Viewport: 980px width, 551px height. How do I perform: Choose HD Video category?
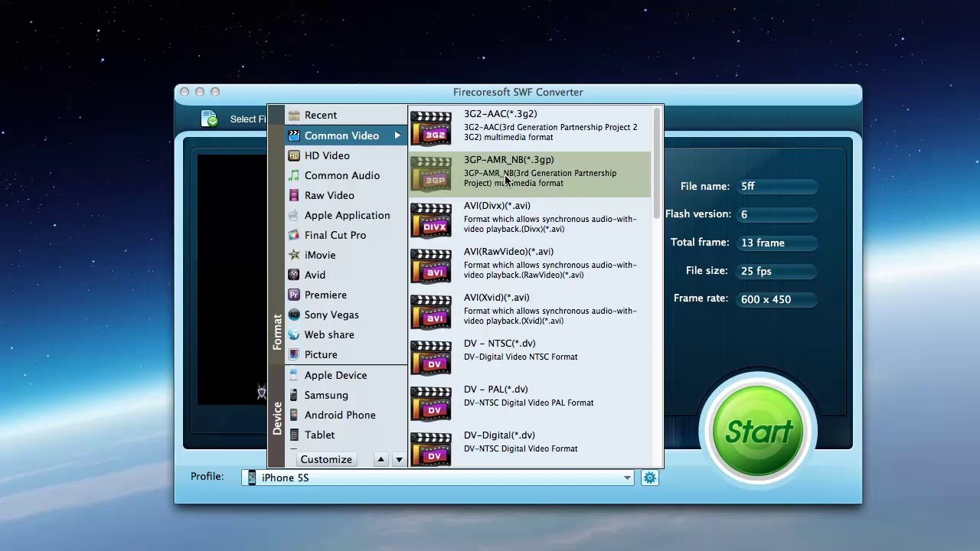click(x=346, y=155)
